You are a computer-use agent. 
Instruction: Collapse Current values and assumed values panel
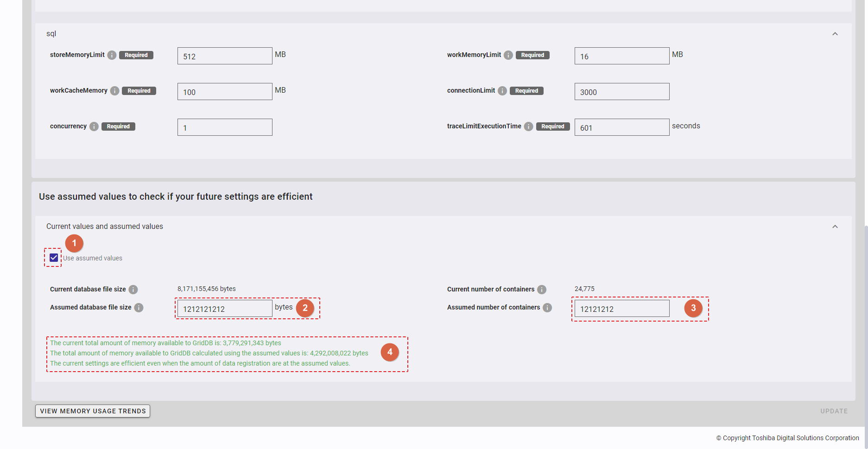tap(835, 227)
